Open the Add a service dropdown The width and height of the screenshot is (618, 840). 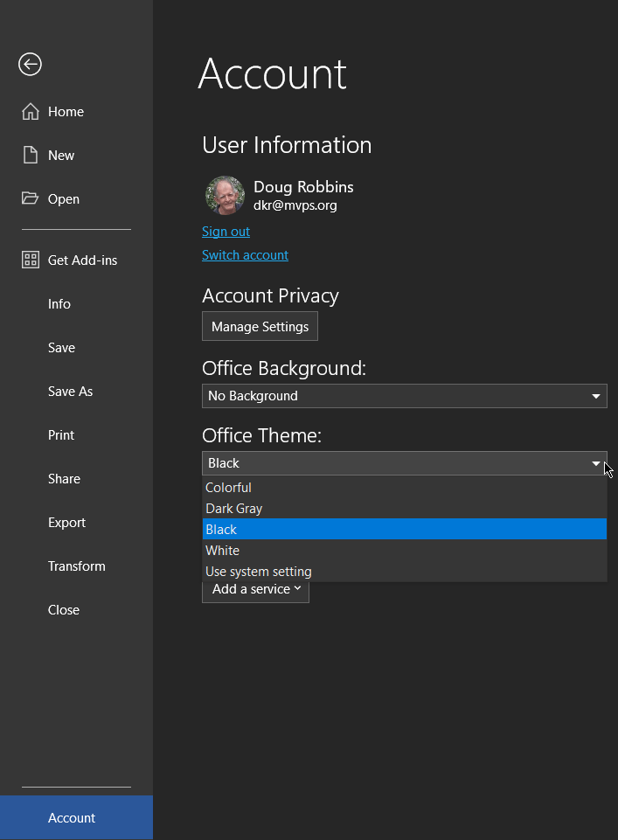tap(255, 590)
